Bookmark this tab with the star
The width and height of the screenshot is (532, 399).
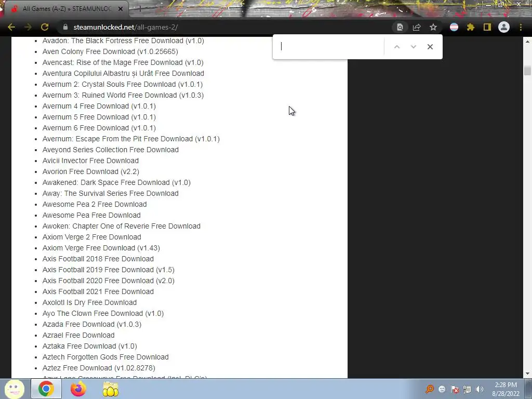(433, 27)
